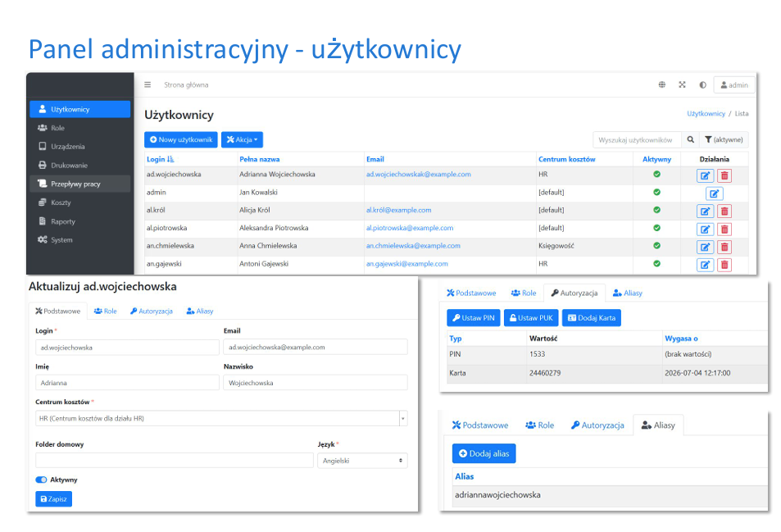
Task: Switch to Aliasy tab in Aktualizuj form
Action: pyautogui.click(x=200, y=311)
